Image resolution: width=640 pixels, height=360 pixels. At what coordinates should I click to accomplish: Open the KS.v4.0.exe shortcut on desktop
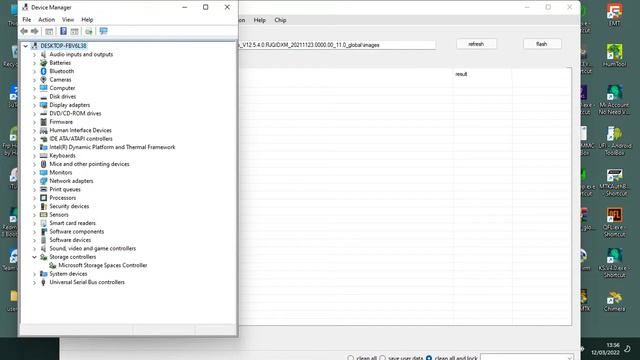click(614, 263)
